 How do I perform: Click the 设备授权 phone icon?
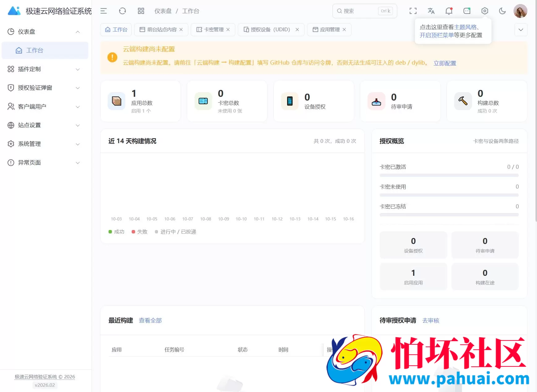290,101
